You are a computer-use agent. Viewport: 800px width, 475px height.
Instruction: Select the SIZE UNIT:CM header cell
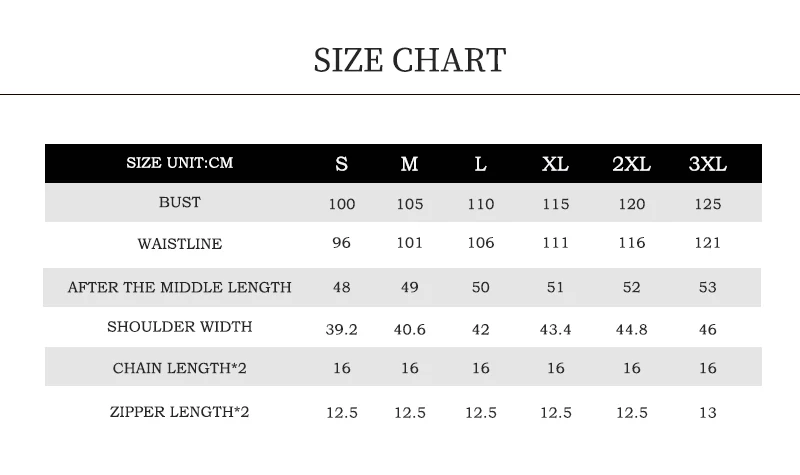tap(180, 163)
